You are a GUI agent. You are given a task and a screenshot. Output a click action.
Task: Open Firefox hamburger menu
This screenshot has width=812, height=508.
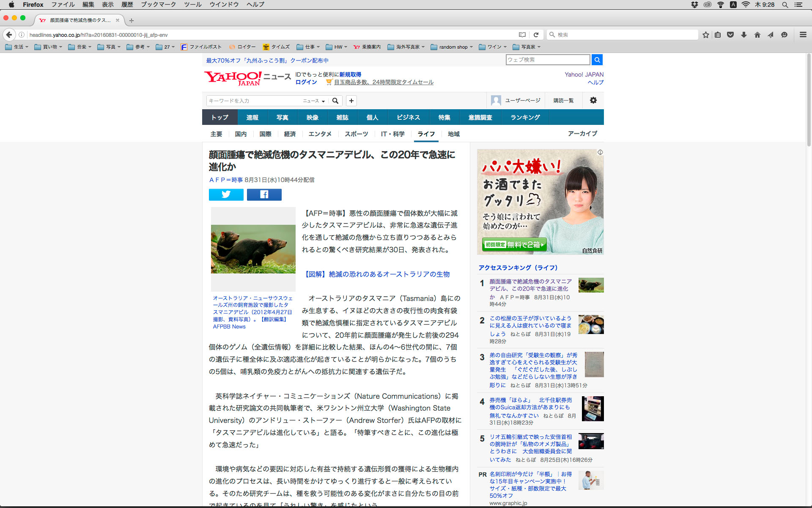pos(803,35)
